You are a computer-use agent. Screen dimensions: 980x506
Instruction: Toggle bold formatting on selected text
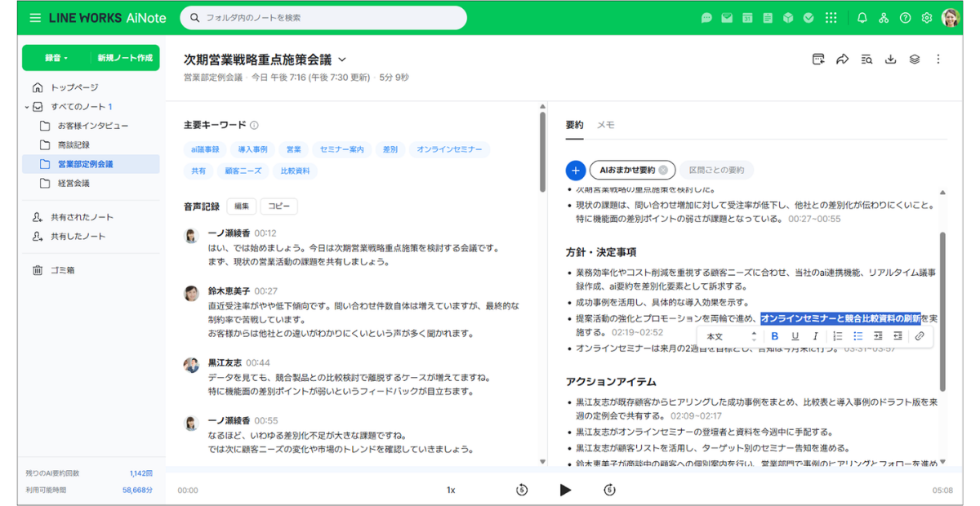point(775,336)
